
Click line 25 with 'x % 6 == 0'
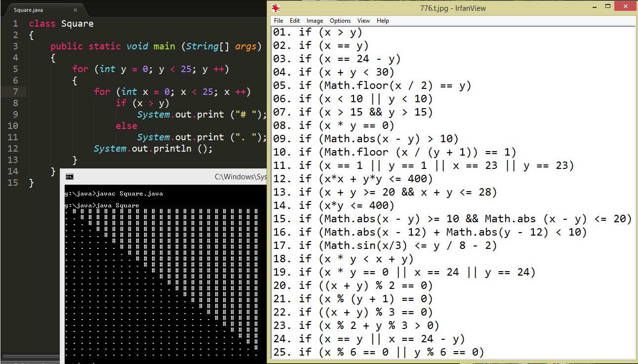coord(379,352)
